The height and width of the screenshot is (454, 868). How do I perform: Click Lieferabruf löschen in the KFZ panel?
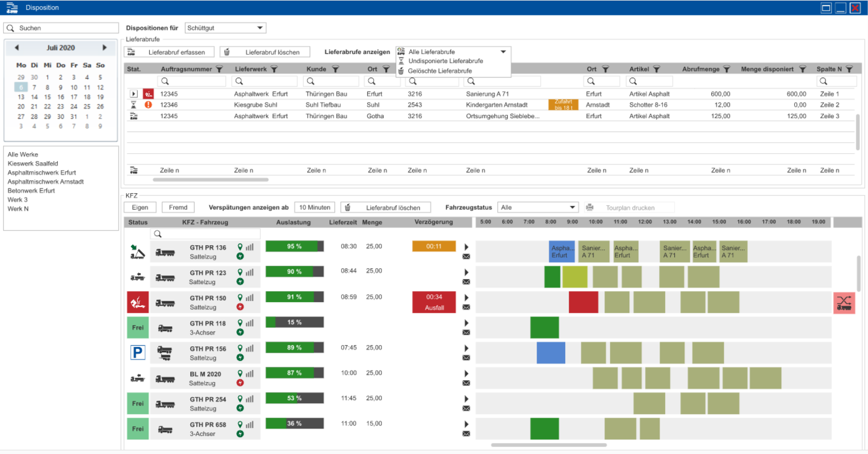pyautogui.click(x=385, y=208)
